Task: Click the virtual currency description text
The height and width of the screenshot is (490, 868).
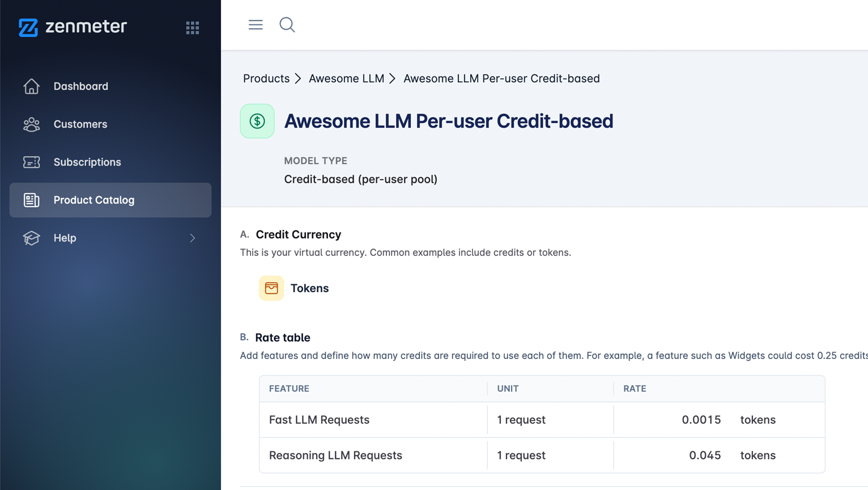Action: [406, 253]
